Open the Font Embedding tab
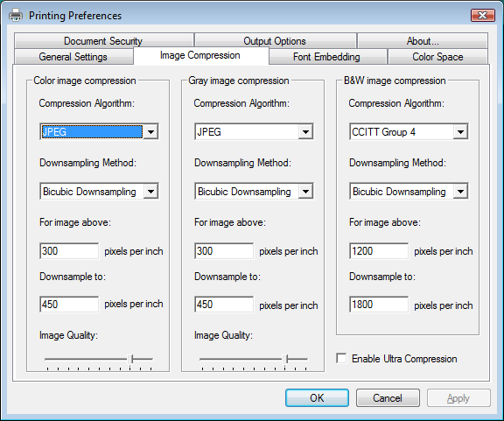The height and width of the screenshot is (421, 504). pyautogui.click(x=327, y=57)
